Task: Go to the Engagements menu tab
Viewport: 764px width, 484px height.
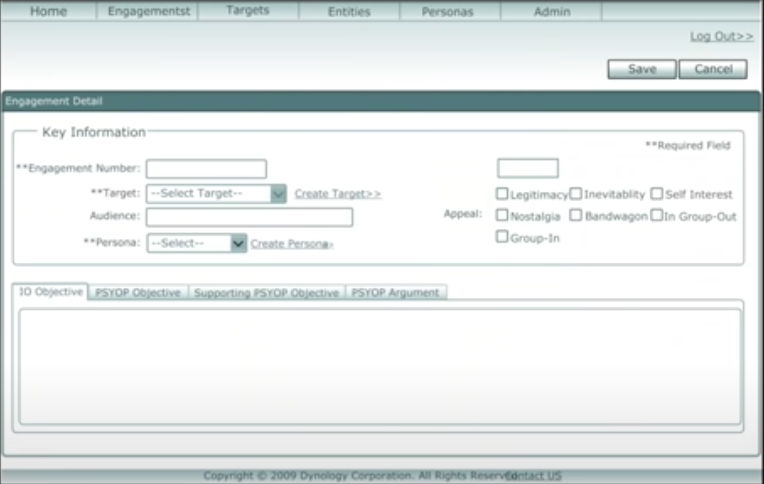Action: coord(149,11)
